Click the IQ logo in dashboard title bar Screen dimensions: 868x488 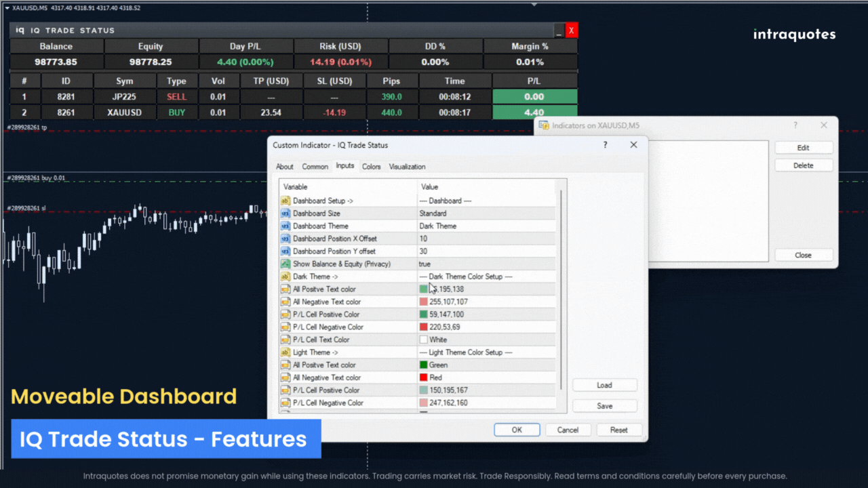tap(20, 30)
